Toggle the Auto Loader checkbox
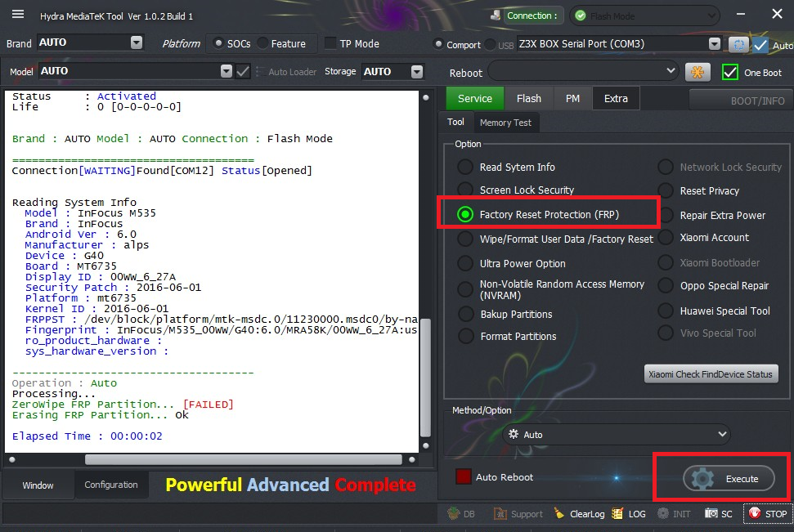Image resolution: width=794 pixels, height=532 pixels. (260, 72)
